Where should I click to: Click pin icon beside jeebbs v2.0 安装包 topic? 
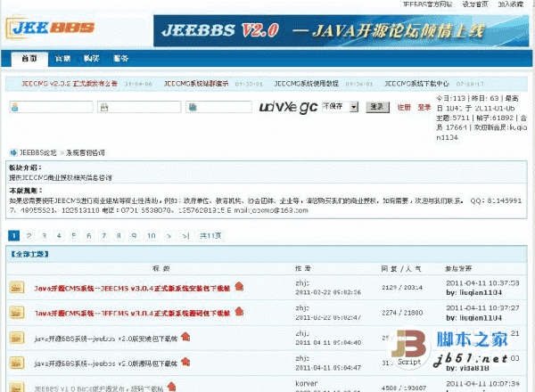pos(185,337)
